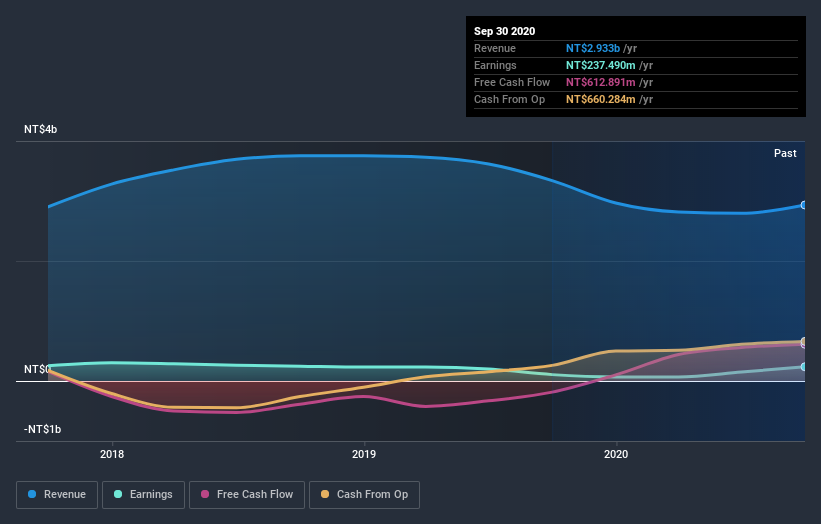Click the Free Cash Flow label in tooltip

point(512,82)
